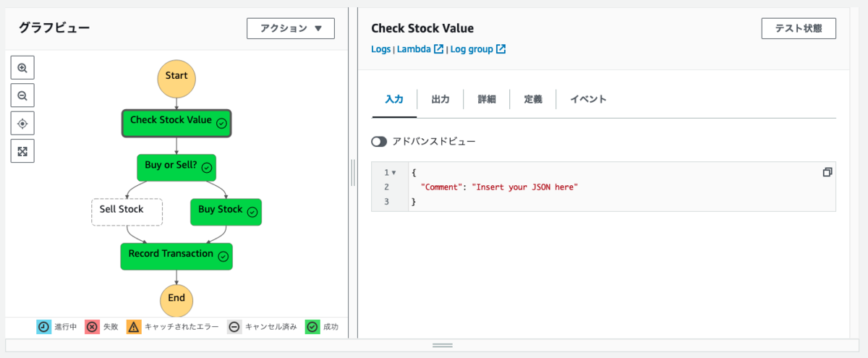The height and width of the screenshot is (358, 868).
Task: Select the イベント tab
Action: 588,99
